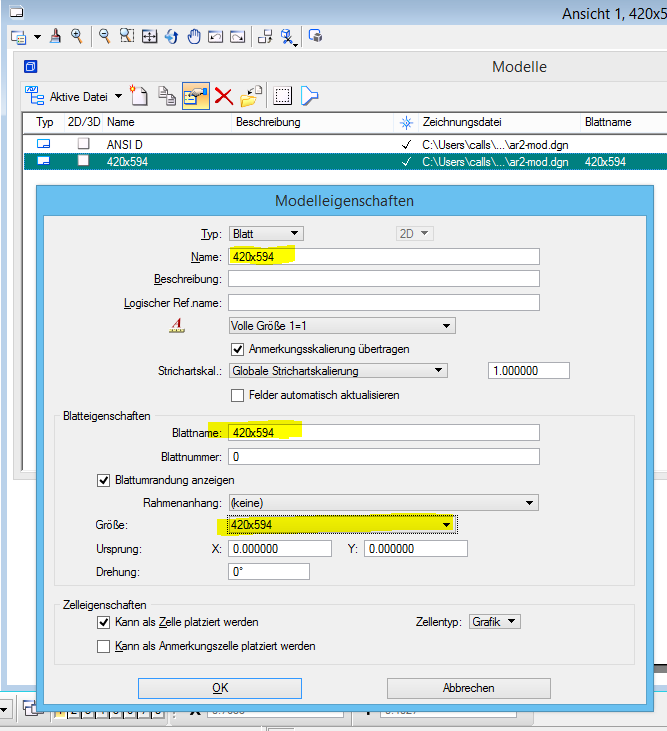This screenshot has width=667, height=731.
Task: Click the Copy Model icon
Action: click(168, 97)
